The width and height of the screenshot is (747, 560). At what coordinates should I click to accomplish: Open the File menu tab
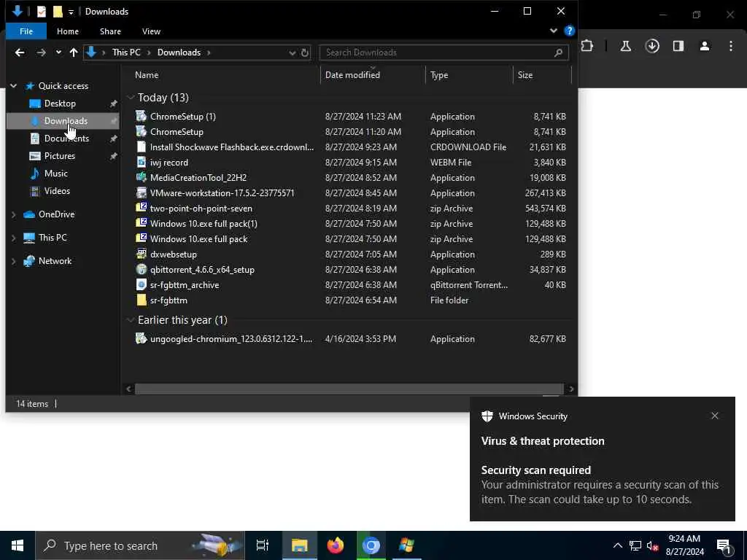pyautogui.click(x=26, y=31)
